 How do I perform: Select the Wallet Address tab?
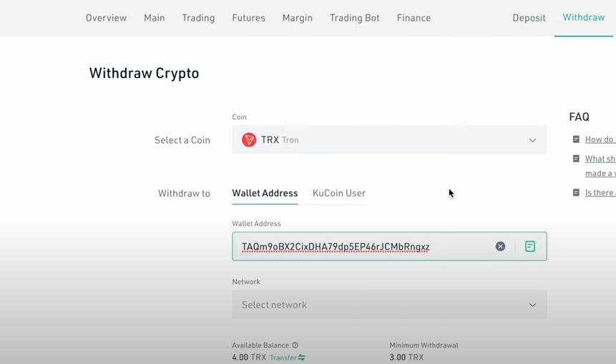click(x=265, y=193)
